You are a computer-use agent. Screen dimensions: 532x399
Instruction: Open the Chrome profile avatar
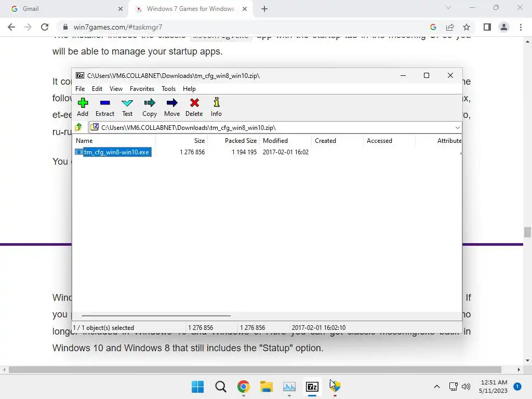(x=504, y=27)
